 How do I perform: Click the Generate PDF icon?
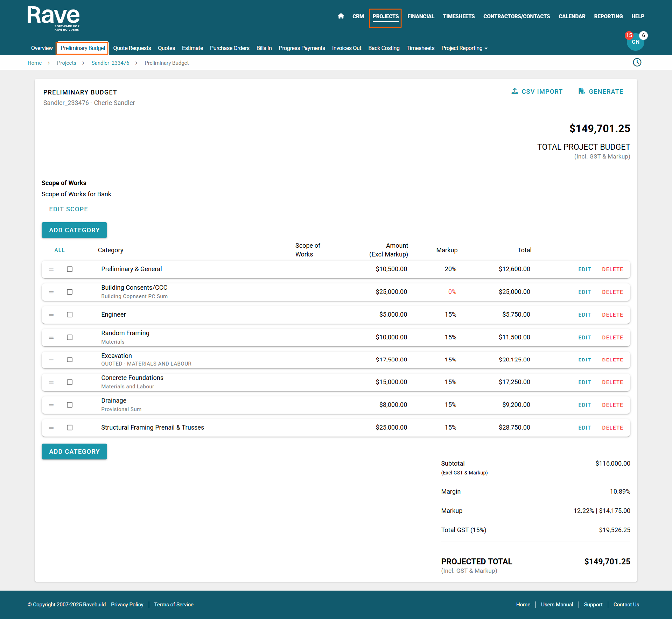pyautogui.click(x=581, y=91)
